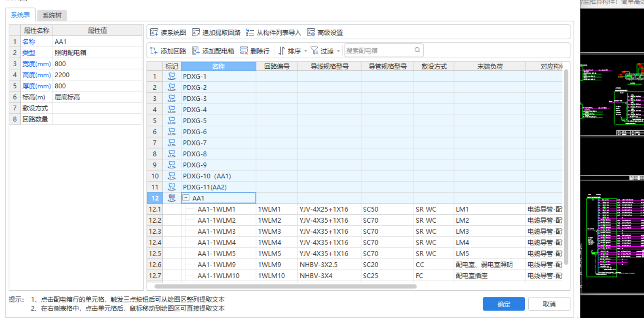This screenshot has height=318, width=644.
Task: Click the 末端负荷 column header
Action: pyautogui.click(x=490, y=66)
